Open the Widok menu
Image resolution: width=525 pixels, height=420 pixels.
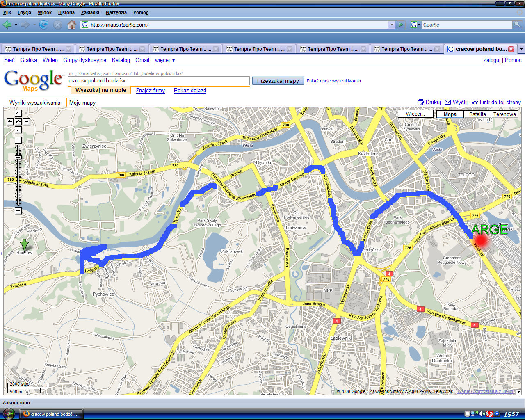coord(45,12)
